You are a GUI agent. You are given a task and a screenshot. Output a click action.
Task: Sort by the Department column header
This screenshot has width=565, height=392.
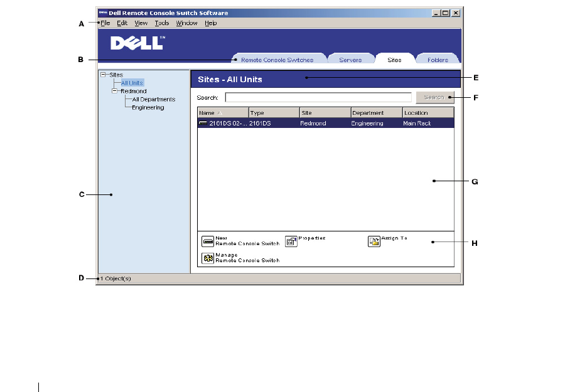377,113
